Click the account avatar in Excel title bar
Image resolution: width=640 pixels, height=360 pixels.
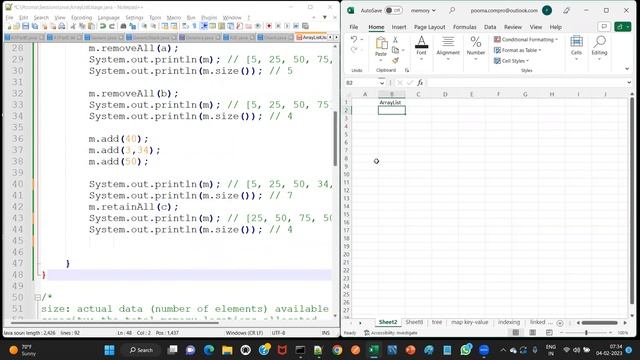[x=547, y=10]
